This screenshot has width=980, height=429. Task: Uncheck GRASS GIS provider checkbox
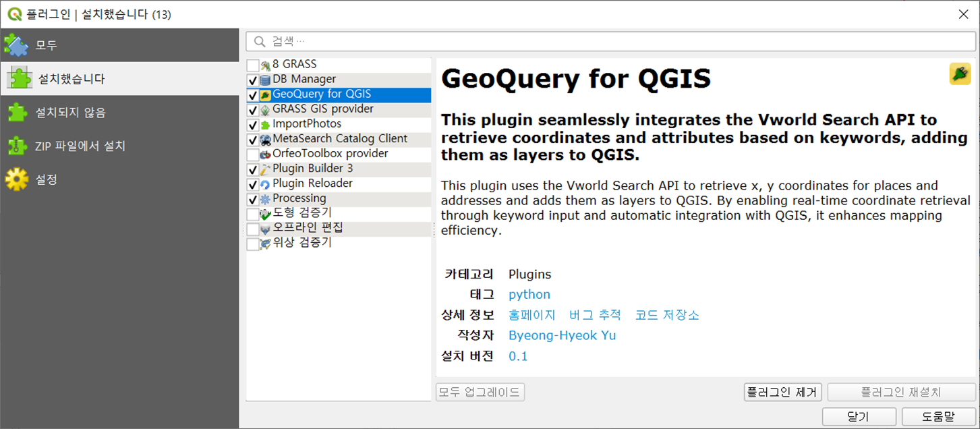click(x=253, y=110)
